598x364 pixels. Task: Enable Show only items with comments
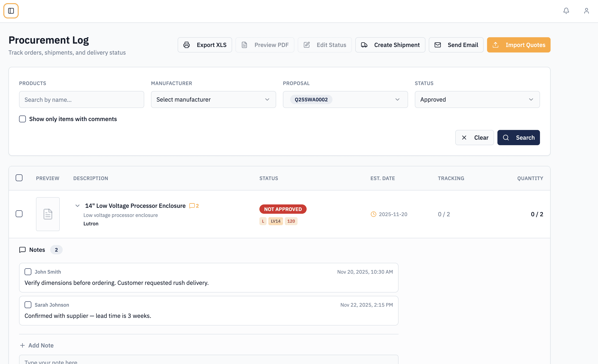point(22,119)
